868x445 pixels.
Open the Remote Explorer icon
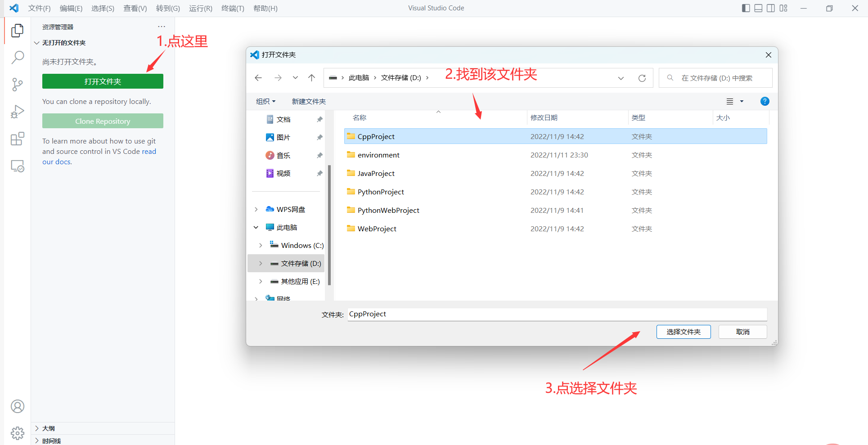coord(17,166)
